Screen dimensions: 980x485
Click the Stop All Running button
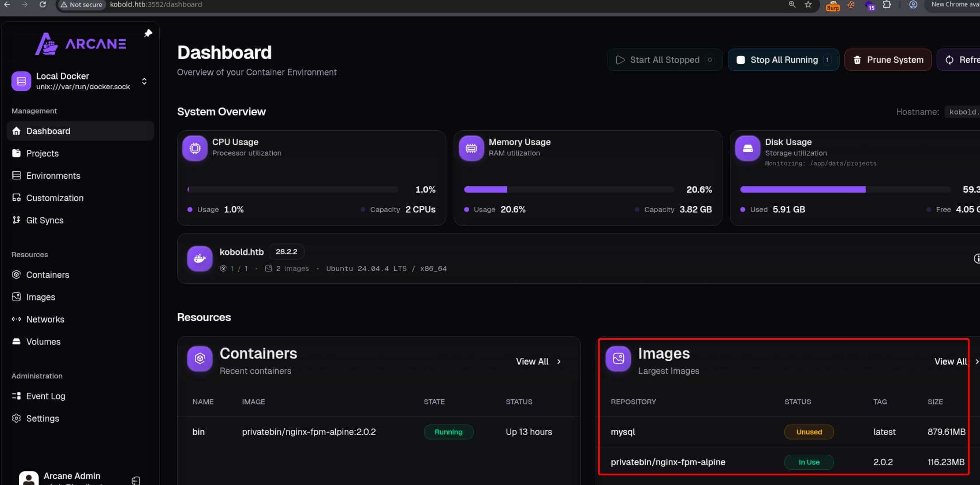pyautogui.click(x=783, y=59)
